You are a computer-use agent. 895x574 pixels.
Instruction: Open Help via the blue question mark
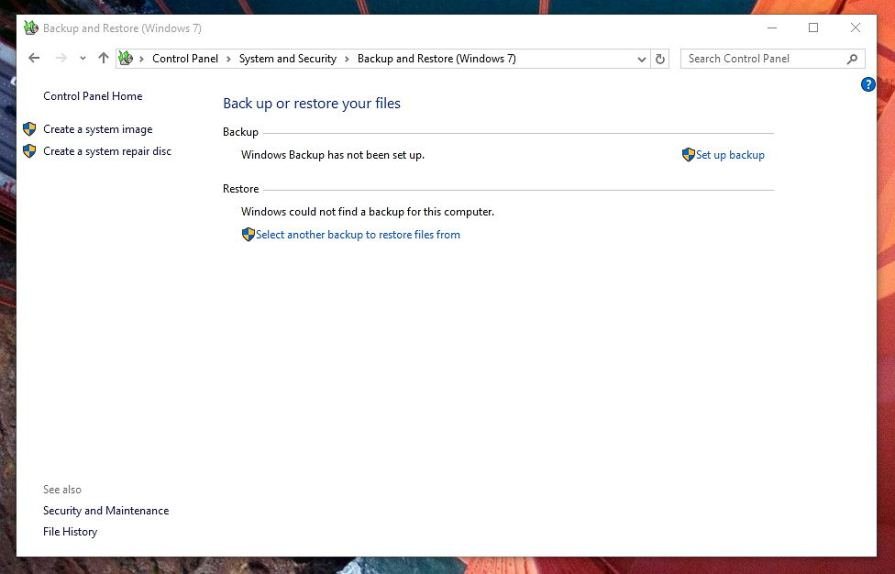[868, 85]
